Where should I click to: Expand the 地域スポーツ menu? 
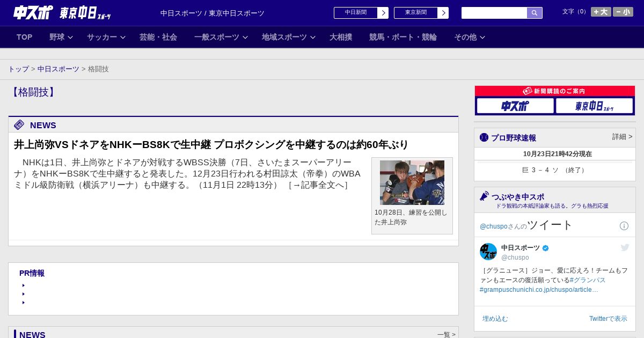(289, 37)
